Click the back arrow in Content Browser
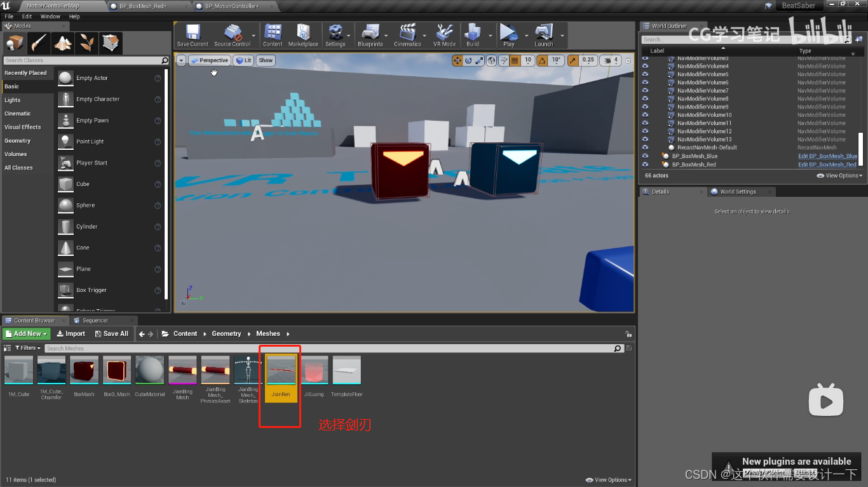Screen dimensions: 868x487 (142, 334)
